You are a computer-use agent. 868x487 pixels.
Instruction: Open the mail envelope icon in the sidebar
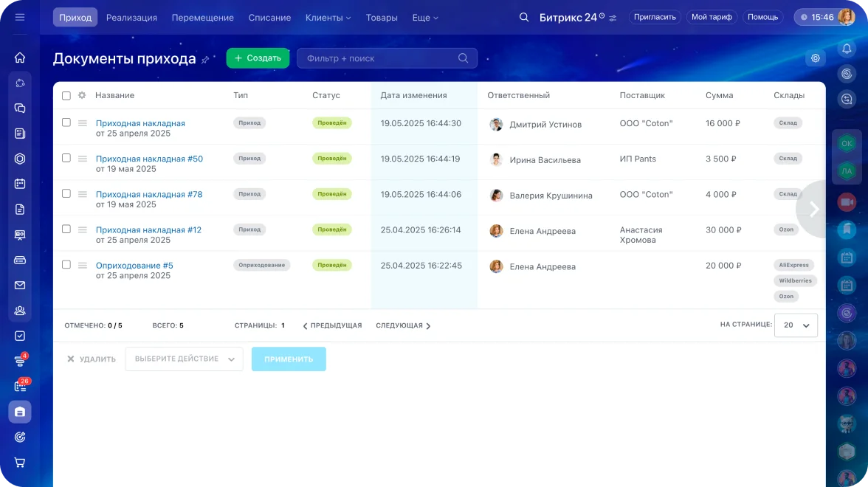pyautogui.click(x=20, y=285)
